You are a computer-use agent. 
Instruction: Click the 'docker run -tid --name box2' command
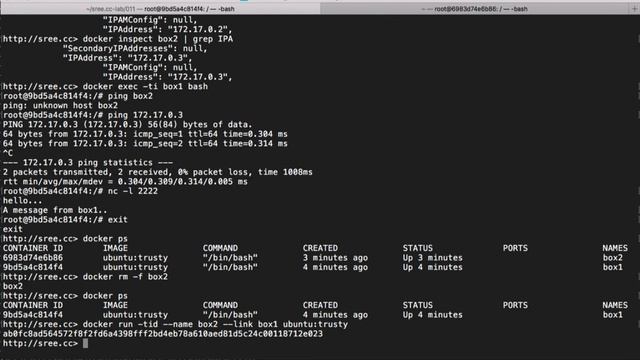pos(215,324)
